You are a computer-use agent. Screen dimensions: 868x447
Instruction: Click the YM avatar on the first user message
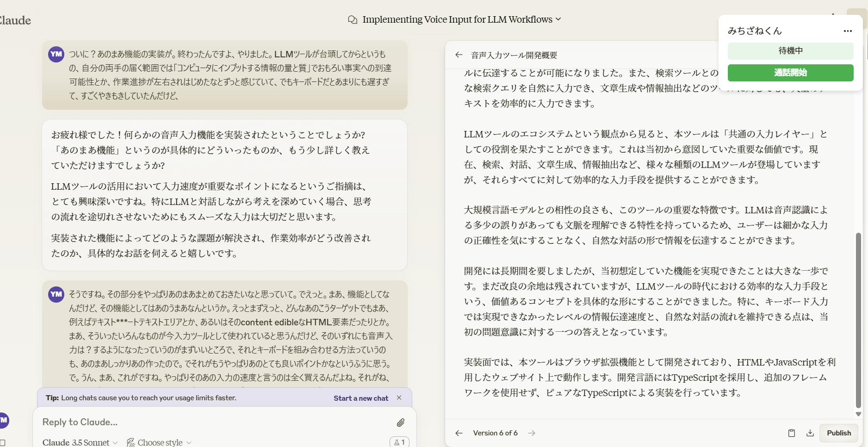(x=56, y=54)
